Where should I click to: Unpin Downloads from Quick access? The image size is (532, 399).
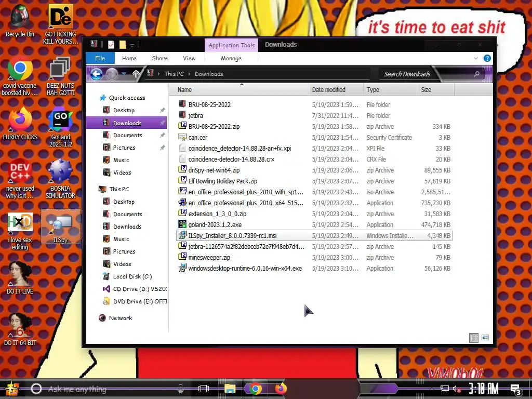[x=162, y=123]
